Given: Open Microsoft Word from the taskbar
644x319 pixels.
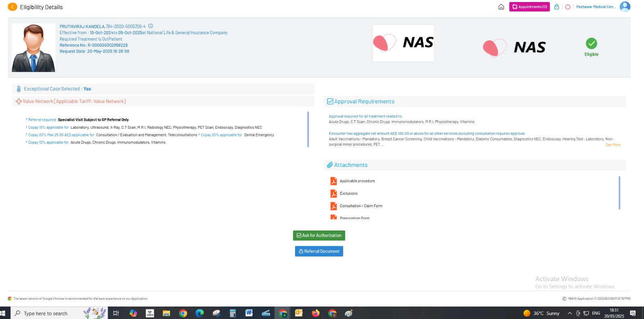Looking at the screenshot, I should (x=249, y=313).
